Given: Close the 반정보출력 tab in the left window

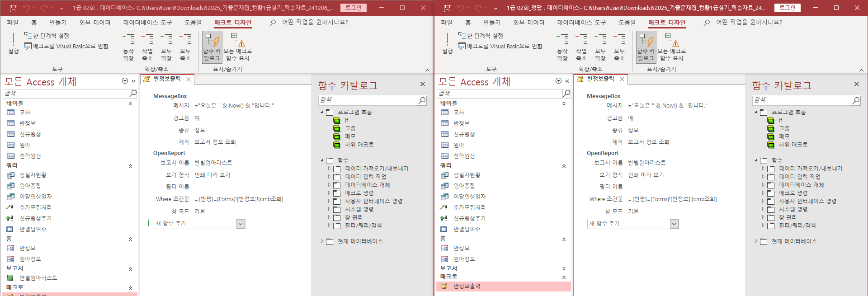Looking at the screenshot, I should [x=189, y=79].
